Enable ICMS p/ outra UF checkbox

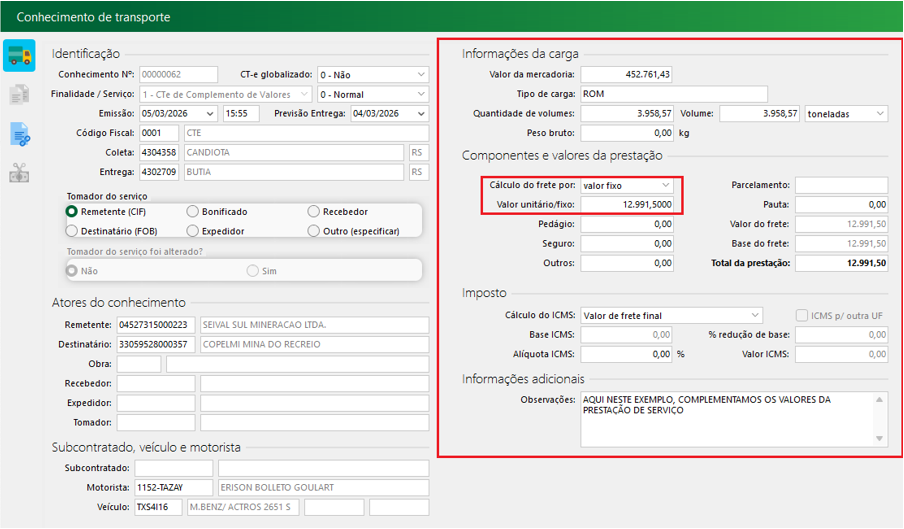click(x=802, y=316)
